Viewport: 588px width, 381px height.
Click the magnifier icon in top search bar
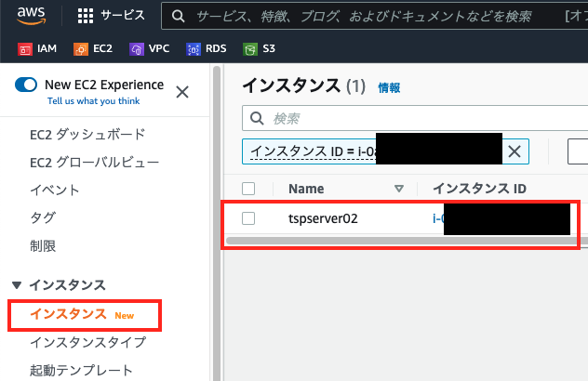178,16
